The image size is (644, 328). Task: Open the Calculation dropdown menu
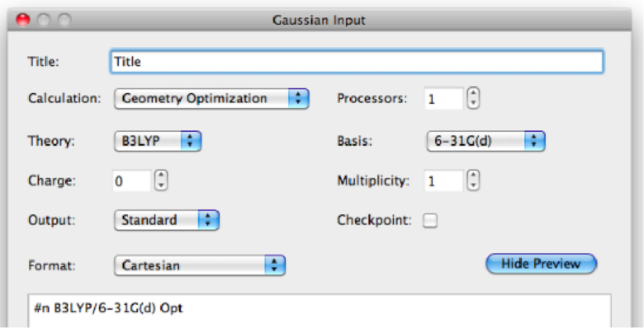pos(211,98)
